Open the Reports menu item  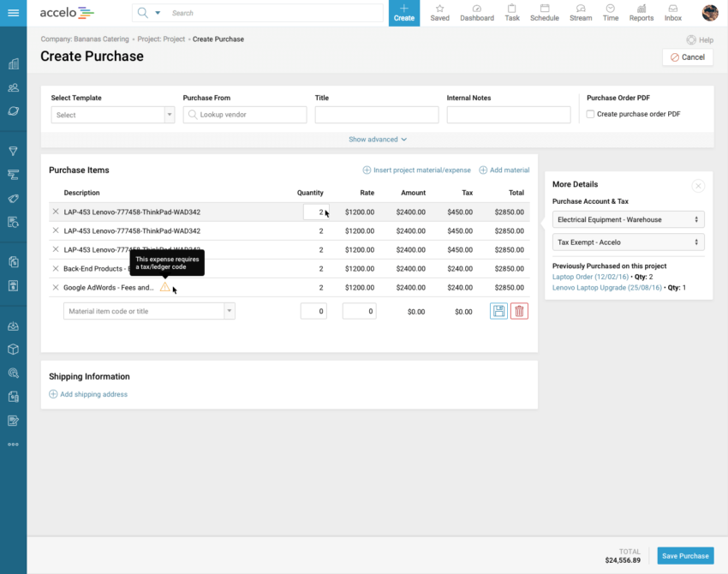[641, 13]
